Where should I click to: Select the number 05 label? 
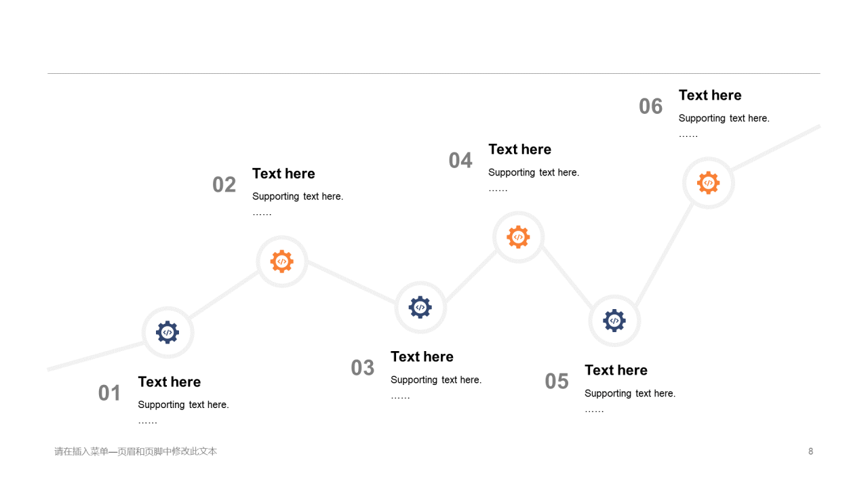[x=557, y=381]
